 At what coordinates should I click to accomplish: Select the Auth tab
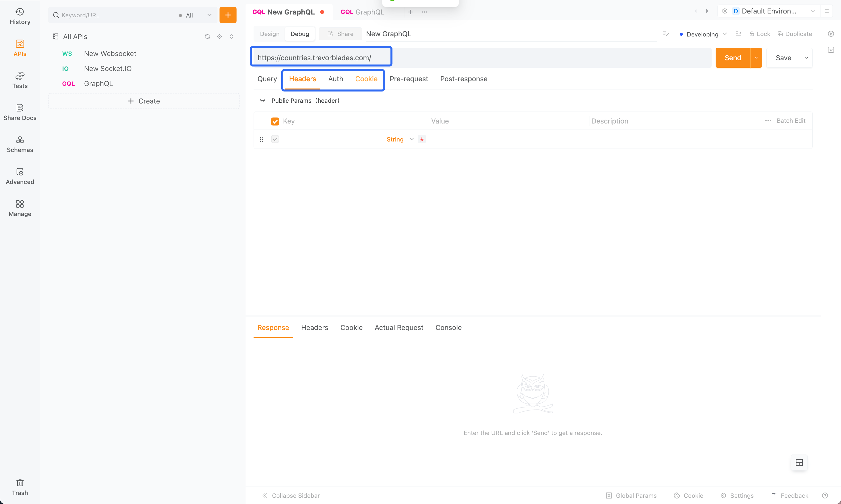[x=335, y=78]
